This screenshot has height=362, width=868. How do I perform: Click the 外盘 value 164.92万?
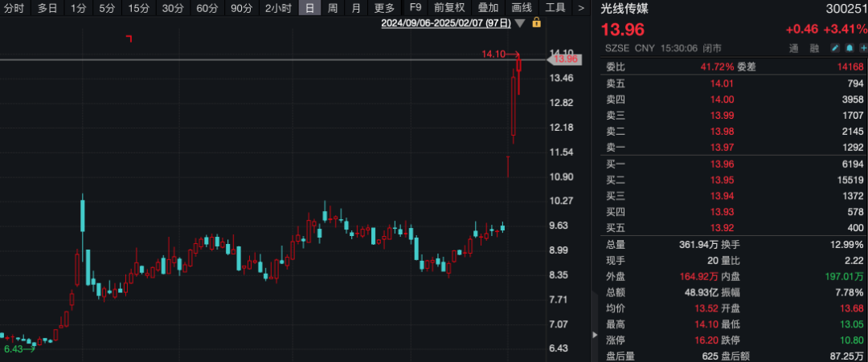point(699,276)
